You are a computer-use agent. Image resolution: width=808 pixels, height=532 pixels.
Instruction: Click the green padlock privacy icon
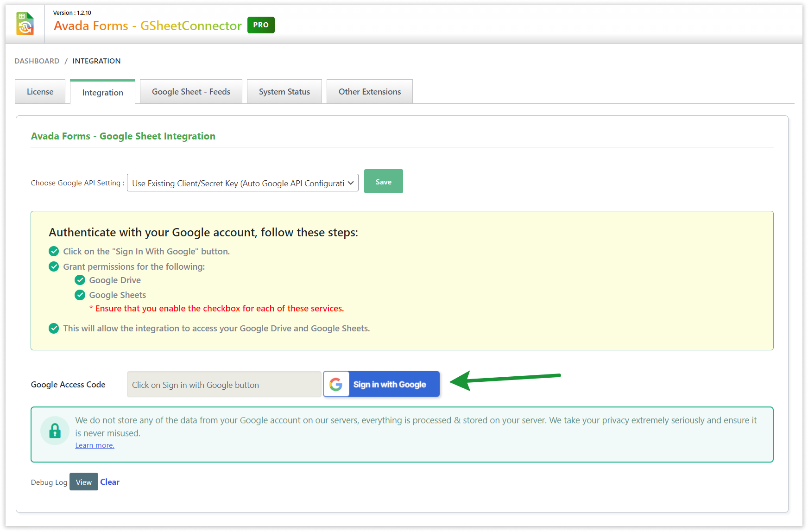pyautogui.click(x=55, y=430)
